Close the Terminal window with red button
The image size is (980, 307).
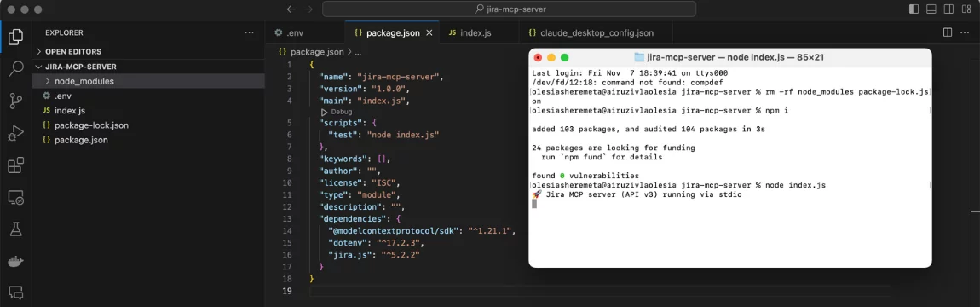coord(538,57)
